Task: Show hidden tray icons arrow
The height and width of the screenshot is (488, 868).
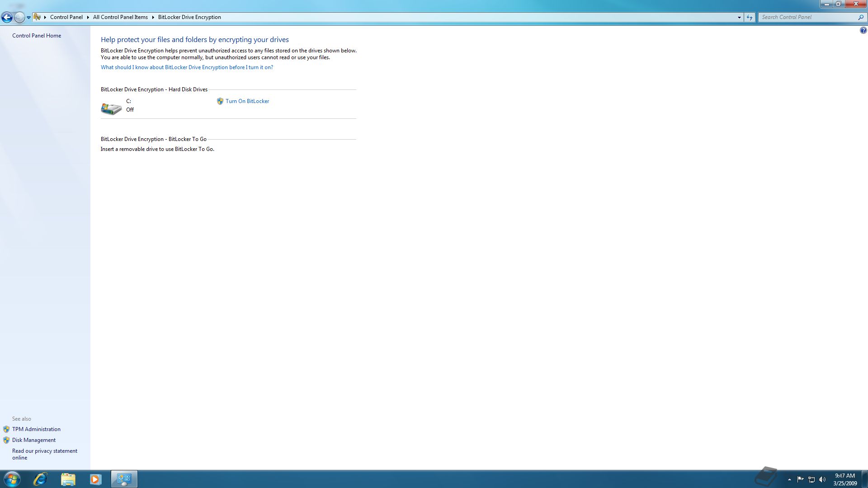Action: tap(789, 479)
